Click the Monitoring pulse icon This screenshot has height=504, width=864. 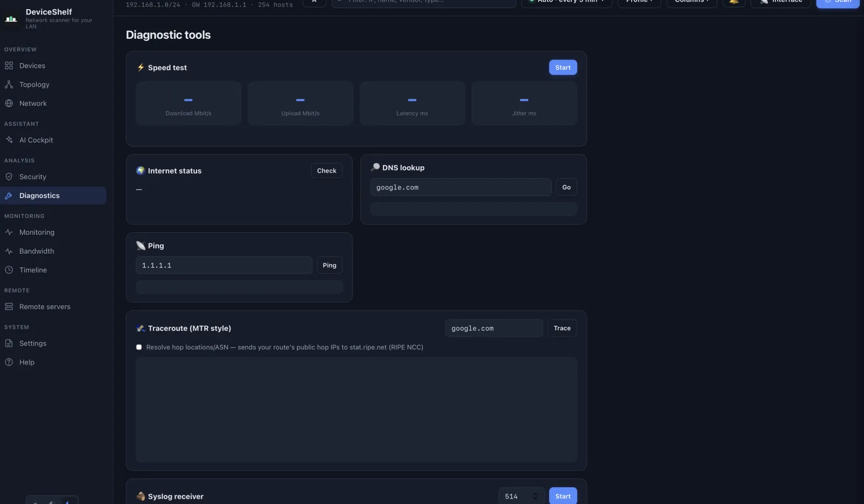click(x=9, y=233)
